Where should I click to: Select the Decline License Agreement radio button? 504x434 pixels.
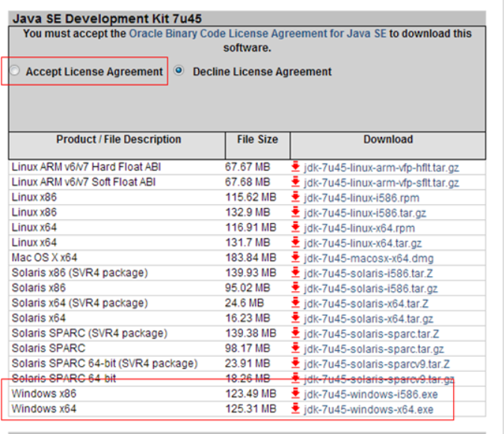tap(179, 70)
